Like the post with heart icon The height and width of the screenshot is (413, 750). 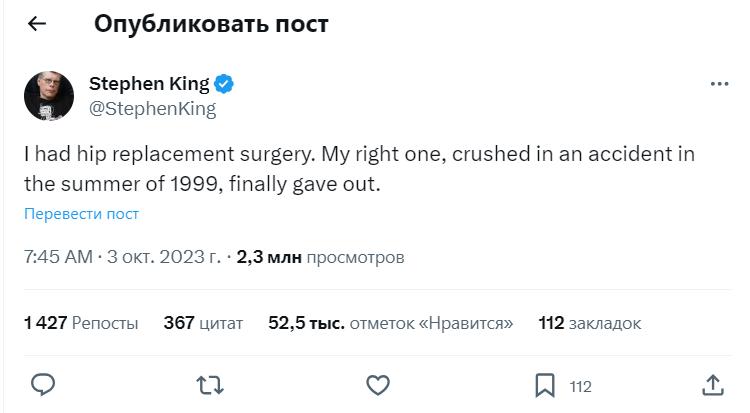[377, 385]
